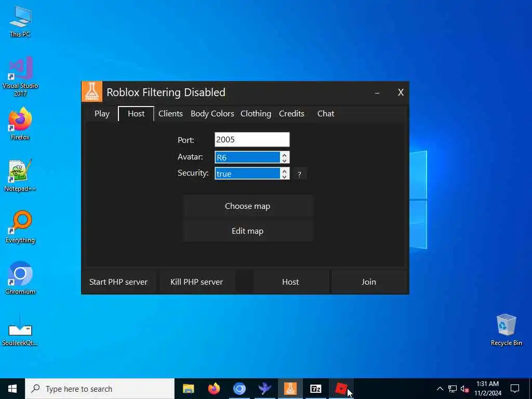Screen dimensions: 532x399
Task: Open the Security help question mark
Action: point(299,175)
